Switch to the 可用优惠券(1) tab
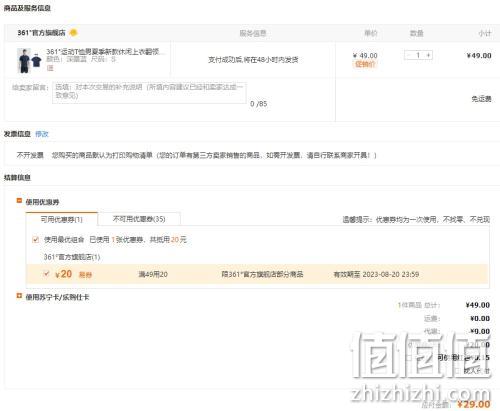Viewport: 500px width, 411px height. point(62,219)
